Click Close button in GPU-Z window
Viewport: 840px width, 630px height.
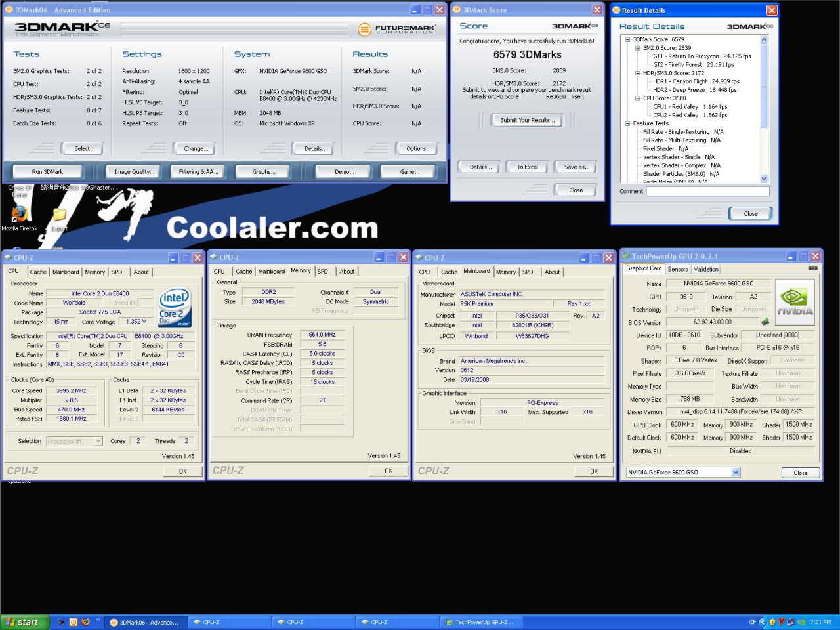[800, 472]
